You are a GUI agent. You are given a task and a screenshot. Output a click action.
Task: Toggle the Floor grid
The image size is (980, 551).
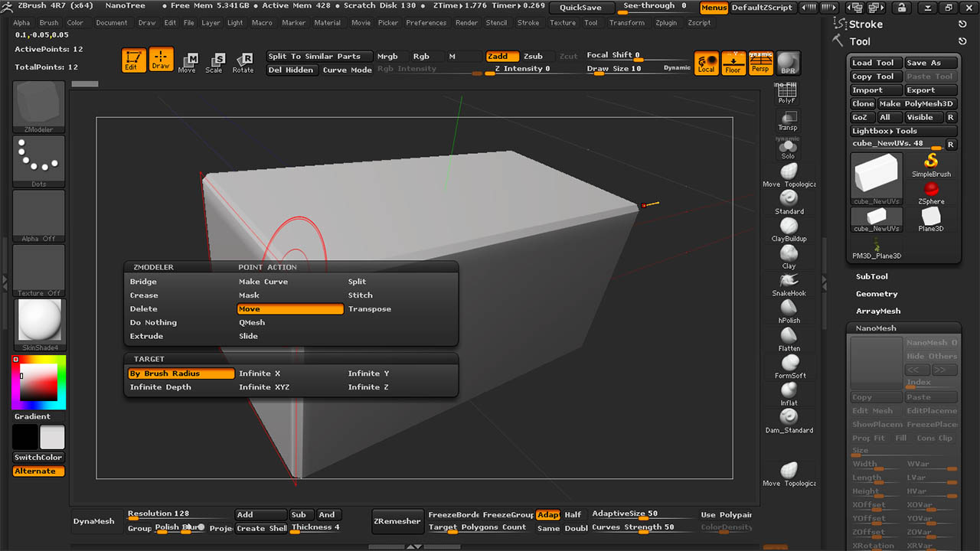click(733, 63)
